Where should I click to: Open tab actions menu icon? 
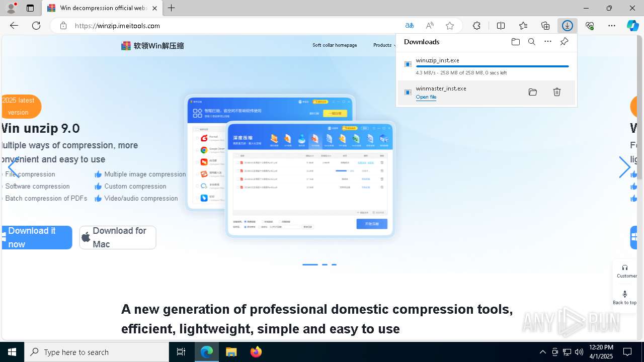30,8
